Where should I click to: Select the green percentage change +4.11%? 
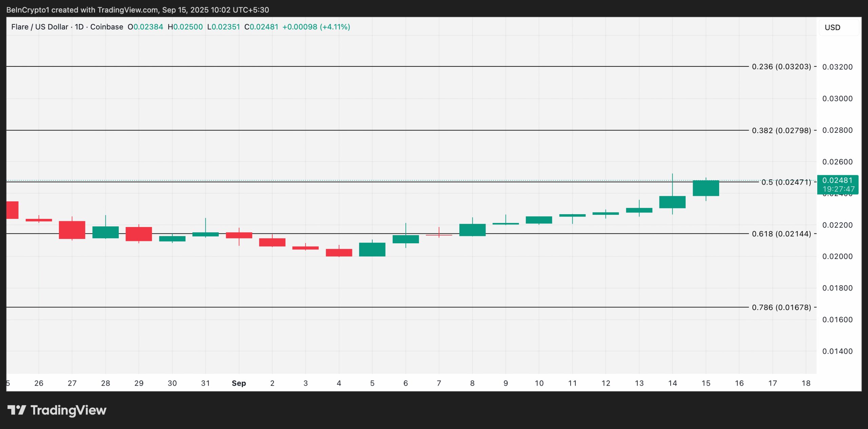pyautogui.click(x=335, y=27)
